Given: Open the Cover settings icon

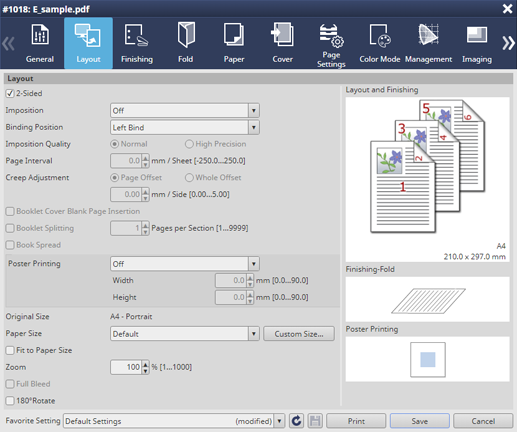Looking at the screenshot, I should point(282,34).
